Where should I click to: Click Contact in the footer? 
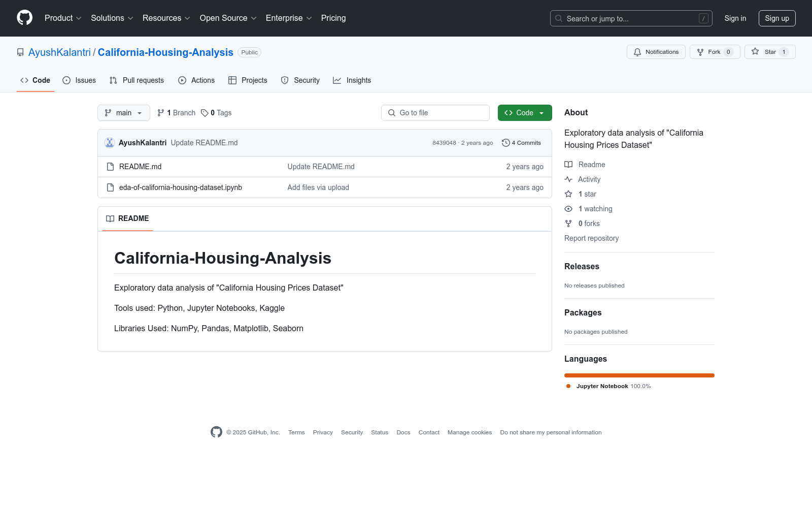point(429,432)
